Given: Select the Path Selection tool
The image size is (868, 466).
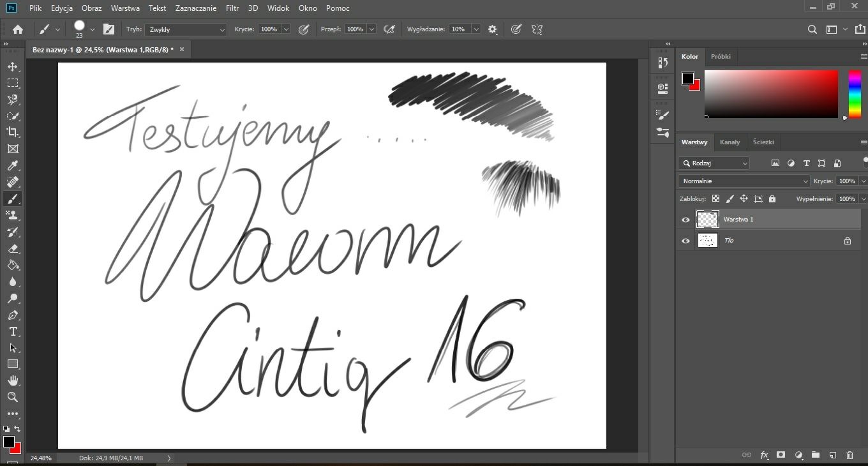Looking at the screenshot, I should (12, 348).
